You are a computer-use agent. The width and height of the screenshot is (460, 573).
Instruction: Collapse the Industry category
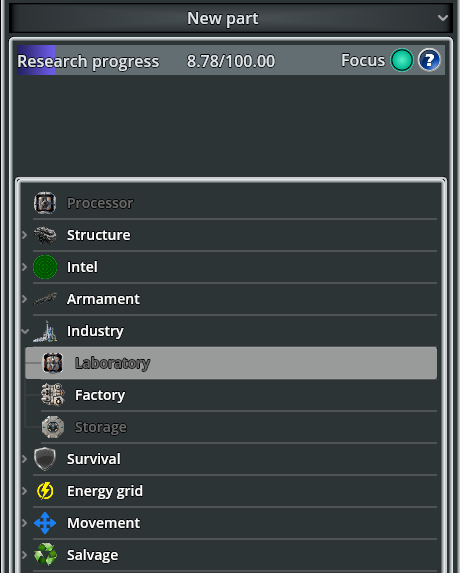coord(25,331)
